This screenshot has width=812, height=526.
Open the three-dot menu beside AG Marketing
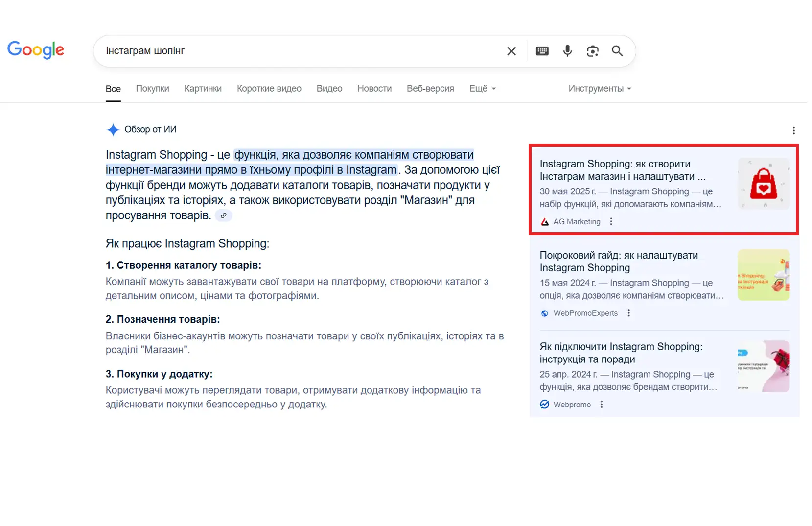[x=611, y=222]
